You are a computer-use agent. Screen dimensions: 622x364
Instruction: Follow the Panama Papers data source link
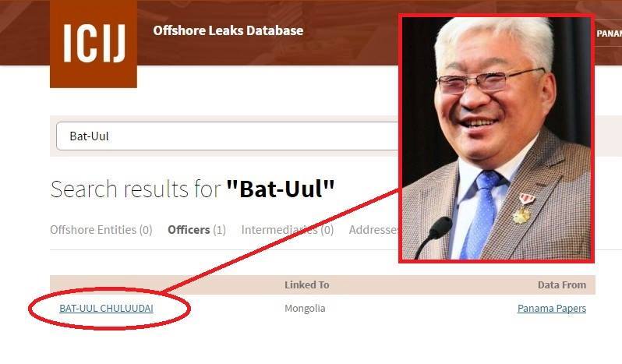(552, 308)
